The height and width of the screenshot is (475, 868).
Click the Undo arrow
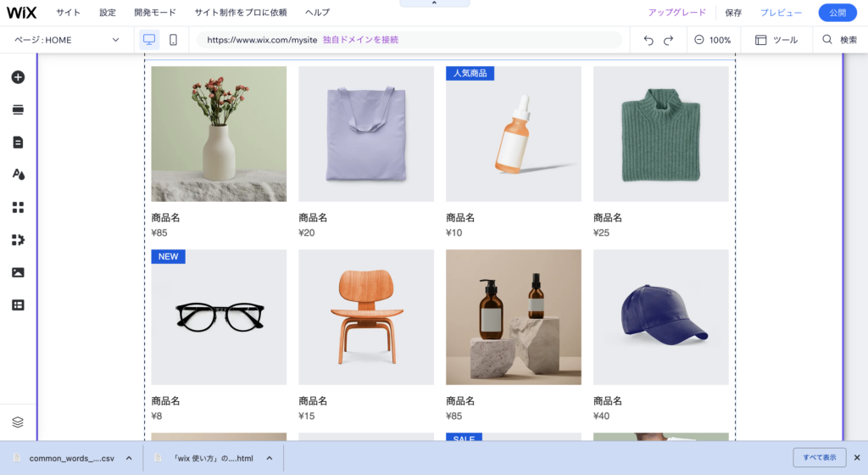(648, 40)
